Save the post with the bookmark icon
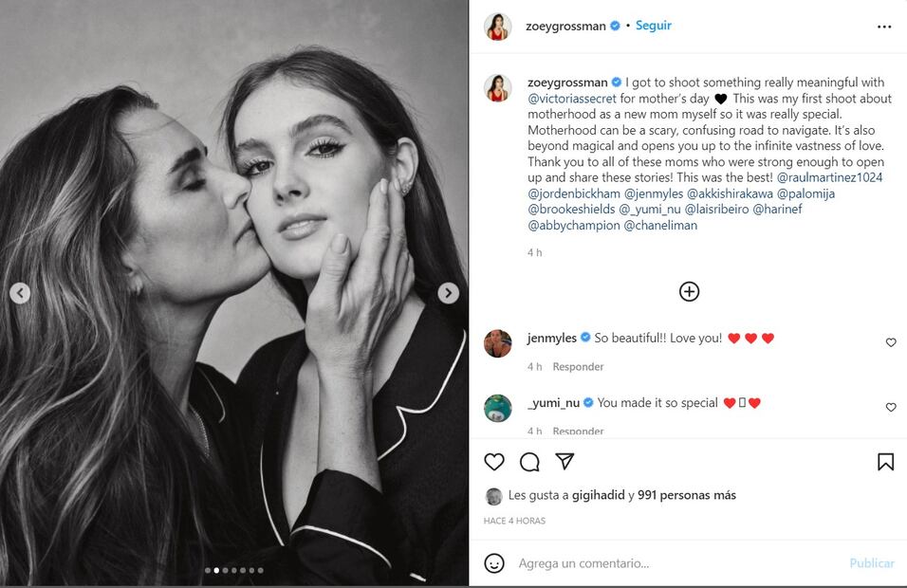907x588 pixels. pyautogui.click(x=885, y=462)
